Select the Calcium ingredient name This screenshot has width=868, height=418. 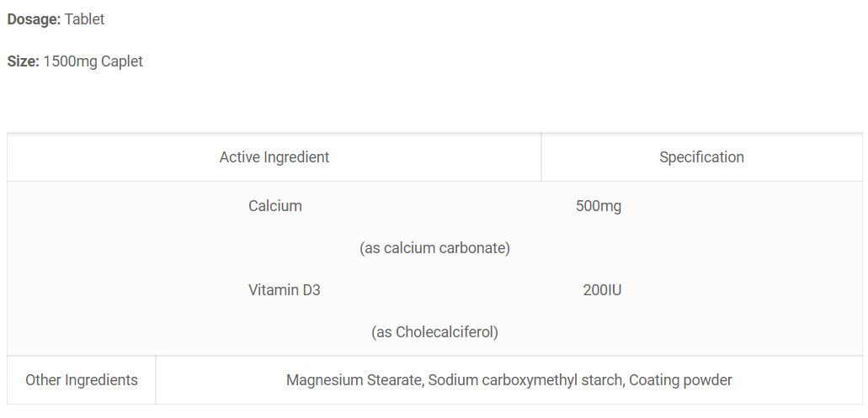(x=275, y=206)
